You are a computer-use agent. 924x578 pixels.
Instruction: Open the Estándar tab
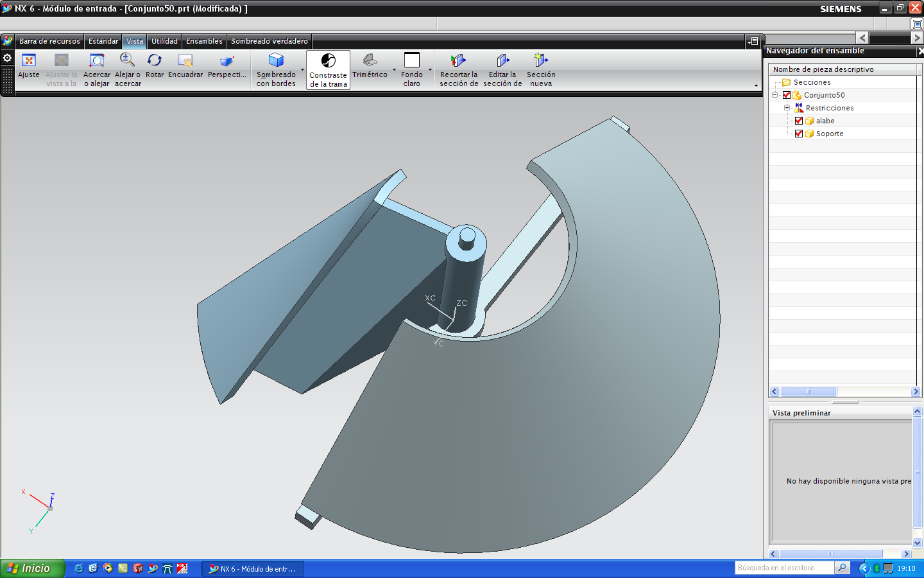[103, 41]
